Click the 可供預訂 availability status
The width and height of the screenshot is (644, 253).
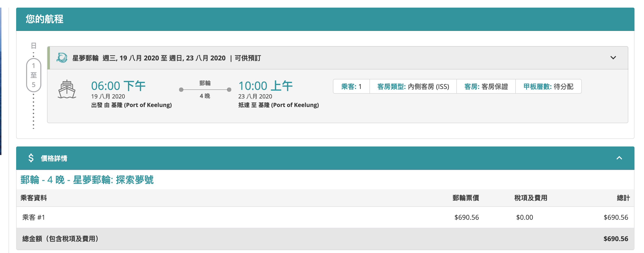248,58
